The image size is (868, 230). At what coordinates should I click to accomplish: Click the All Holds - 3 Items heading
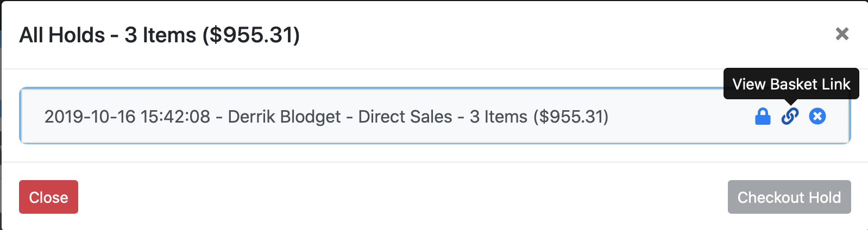pos(159,35)
